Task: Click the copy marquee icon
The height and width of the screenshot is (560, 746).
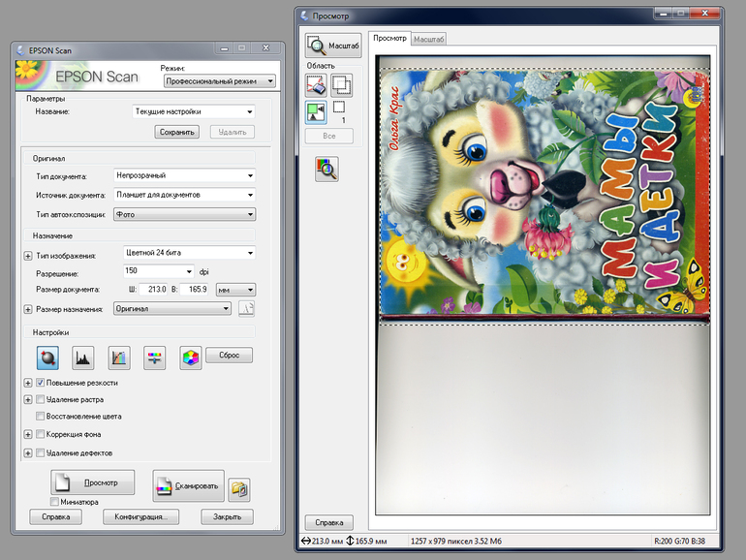Action: (341, 87)
